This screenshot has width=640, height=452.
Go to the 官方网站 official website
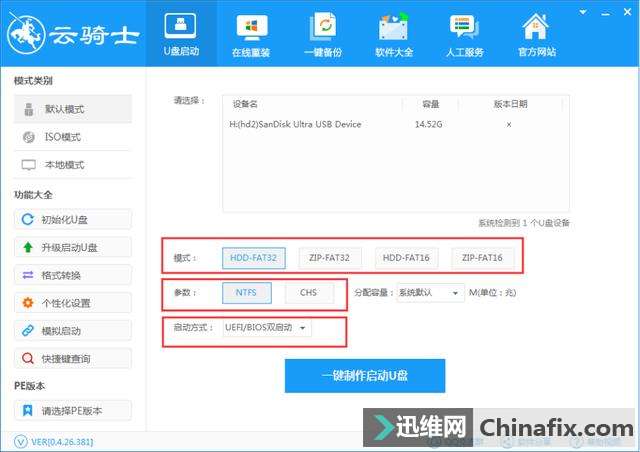click(x=536, y=35)
